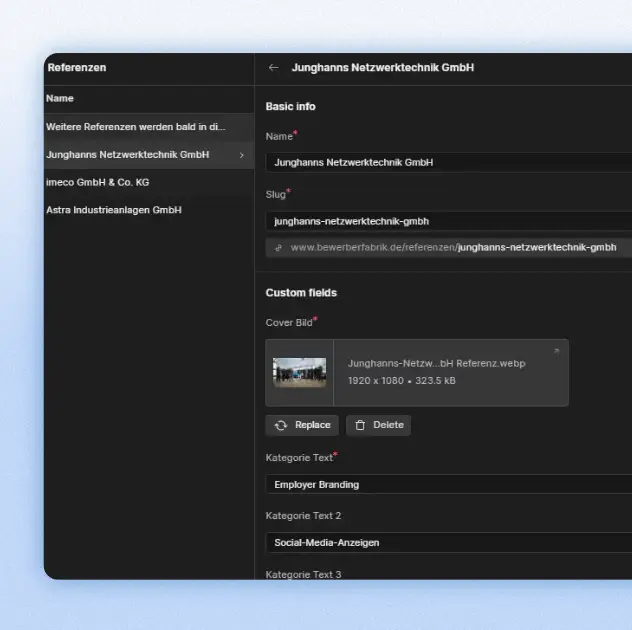Open cover image via its expand arrow icon
Screen dimensions: 632x630
click(x=557, y=351)
